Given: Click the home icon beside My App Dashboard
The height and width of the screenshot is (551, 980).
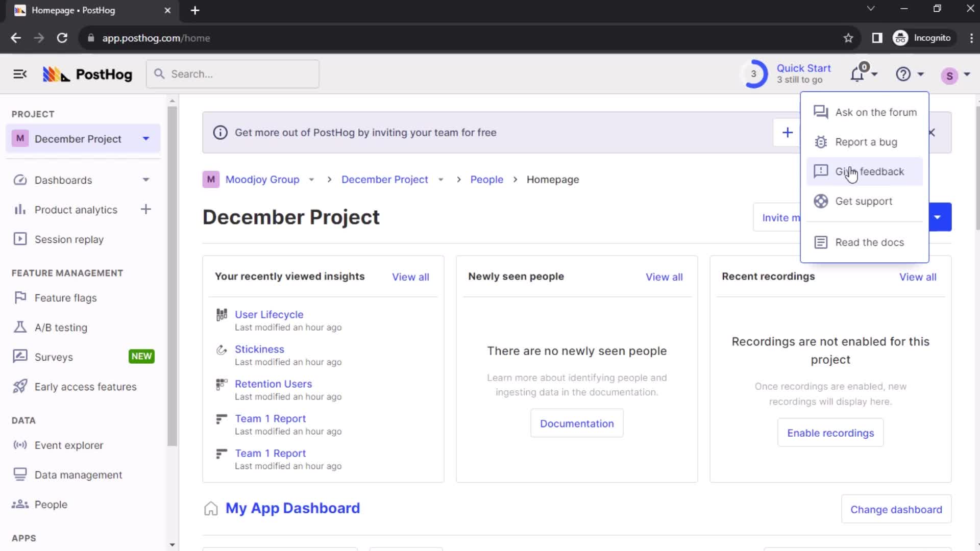Looking at the screenshot, I should click(211, 509).
